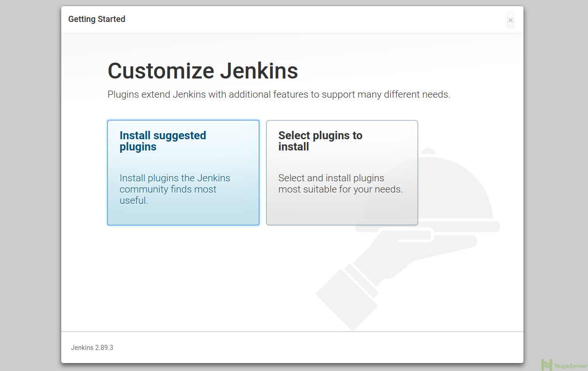The height and width of the screenshot is (371, 588).
Task: Close the Getting Started dialog
Action: tap(510, 20)
